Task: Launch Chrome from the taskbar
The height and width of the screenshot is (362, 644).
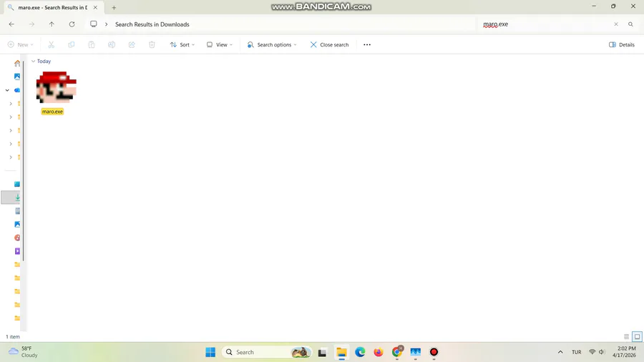Action: [397, 352]
